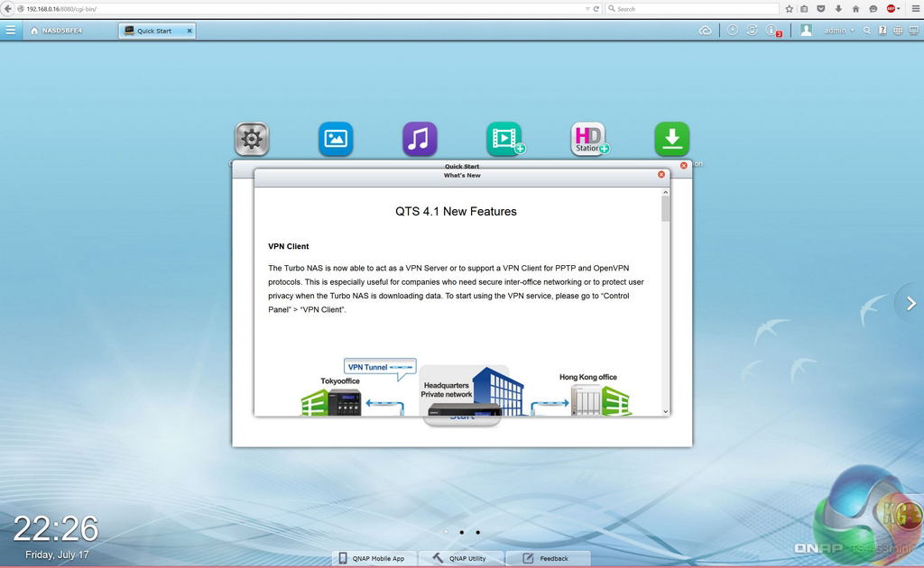Open the Feedback button
The height and width of the screenshot is (568, 924).
548,558
